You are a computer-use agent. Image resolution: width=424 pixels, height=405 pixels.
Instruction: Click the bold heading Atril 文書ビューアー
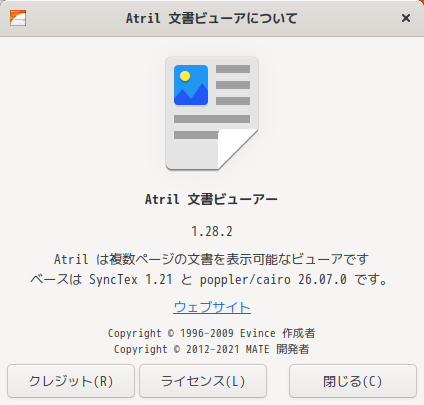tap(211, 199)
